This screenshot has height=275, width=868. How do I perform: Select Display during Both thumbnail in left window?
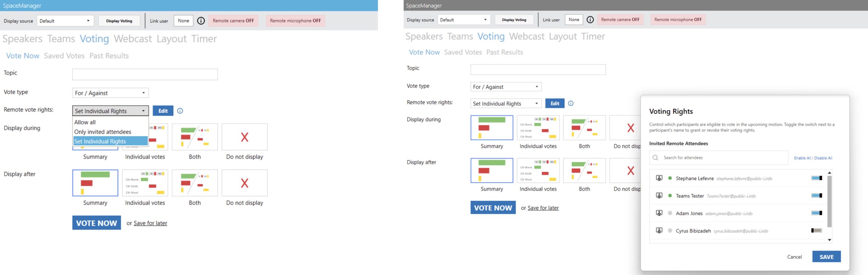coord(195,137)
